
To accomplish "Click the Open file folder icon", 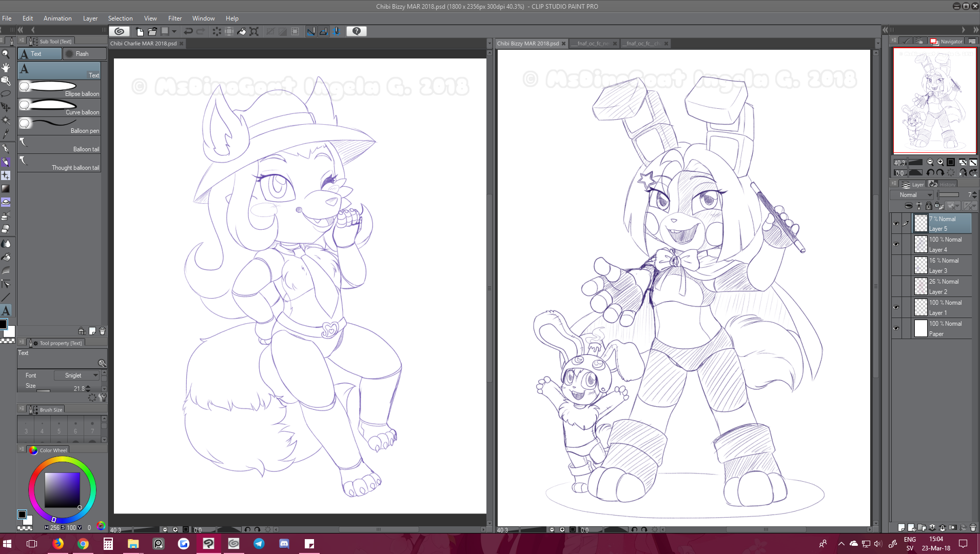I will point(152,31).
